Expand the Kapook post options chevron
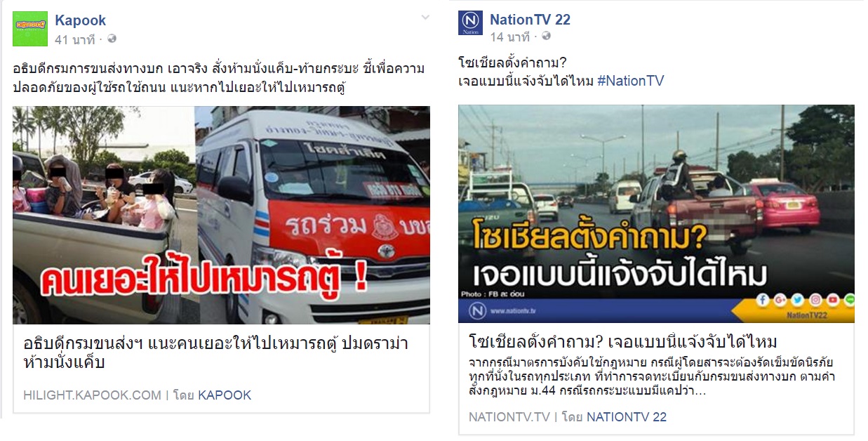 (x=425, y=18)
